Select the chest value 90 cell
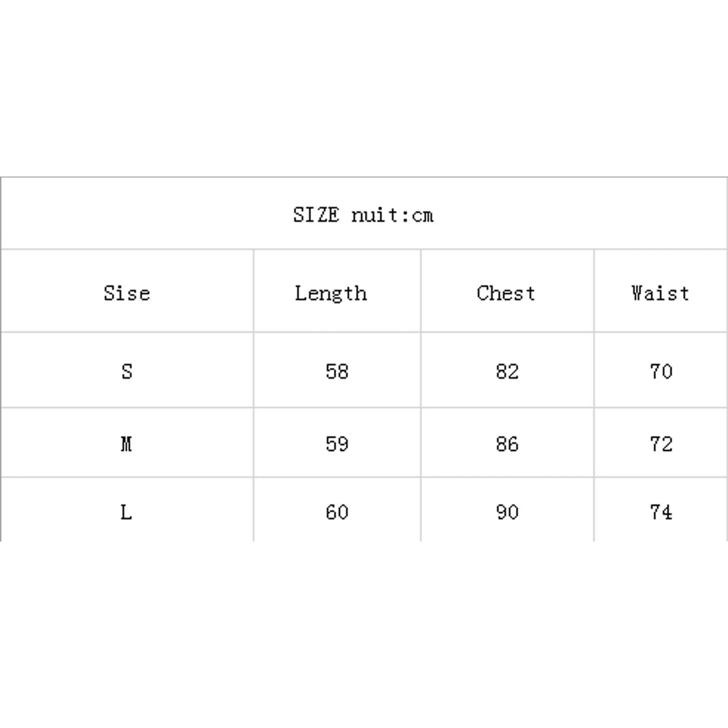The width and height of the screenshot is (728, 728). pos(507,512)
